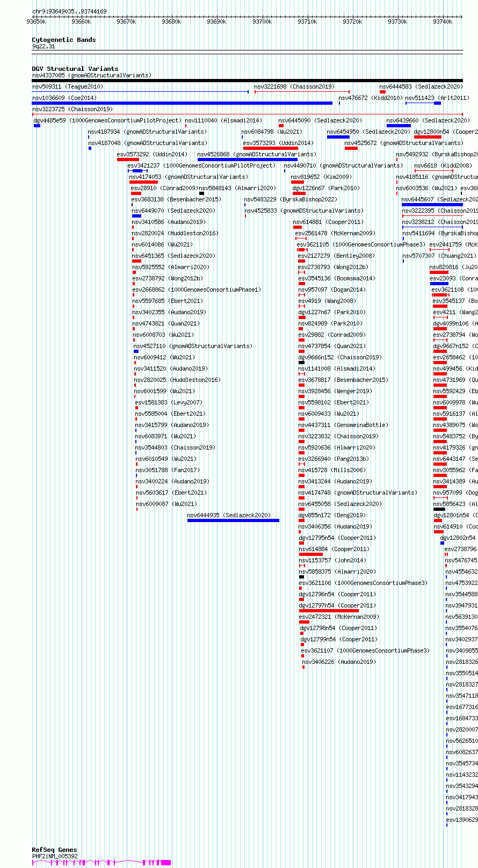The image size is (478, 868).
Task: Open variant nsv3221698 (Chaisson2019)
Action: coord(294,86)
